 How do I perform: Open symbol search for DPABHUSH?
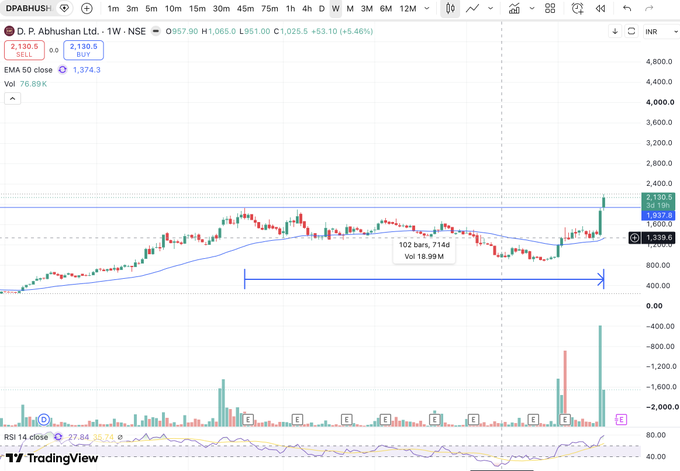tap(28, 8)
